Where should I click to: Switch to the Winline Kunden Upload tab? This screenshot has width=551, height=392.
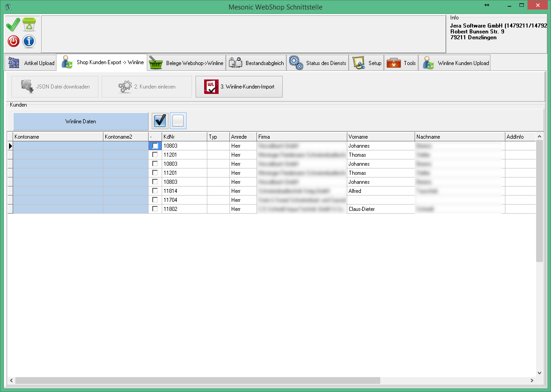coord(455,63)
